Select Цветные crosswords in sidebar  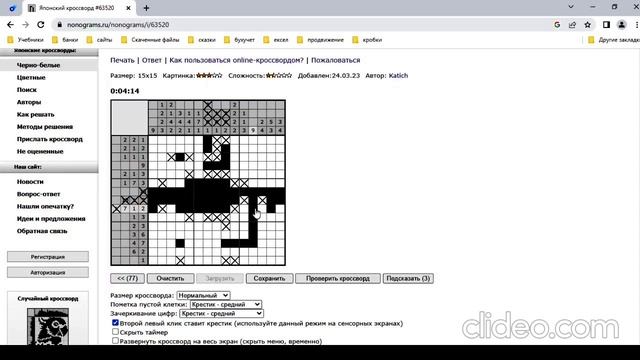pyautogui.click(x=31, y=77)
